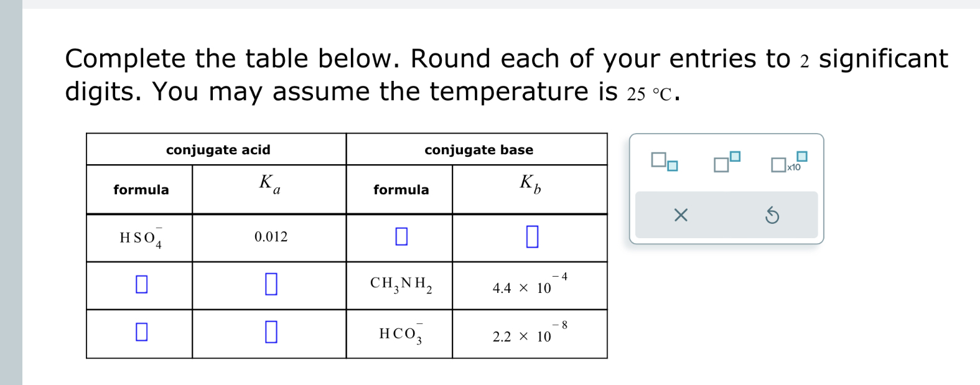
Task: Click the HSO4 formula cell
Action: coord(140,237)
